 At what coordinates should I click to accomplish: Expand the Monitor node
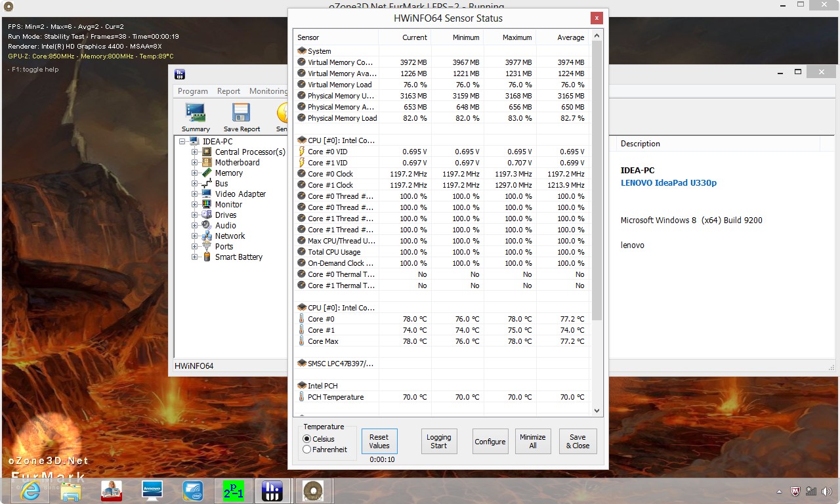(x=195, y=205)
